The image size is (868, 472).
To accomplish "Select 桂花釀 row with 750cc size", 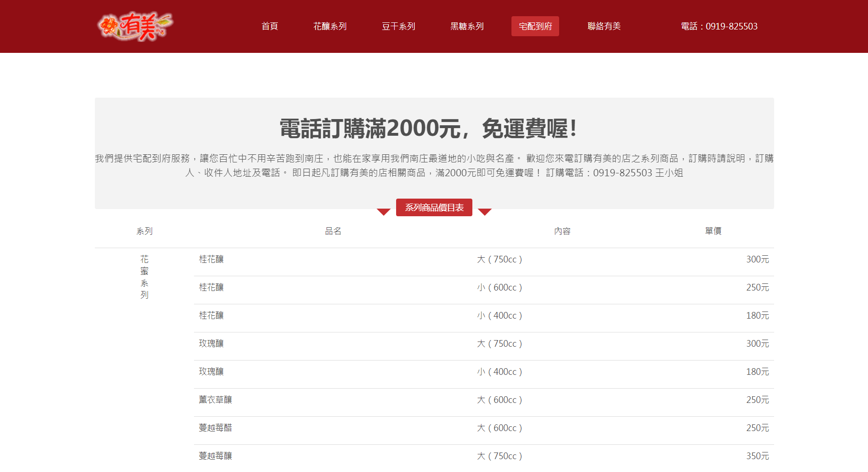I will click(211, 260).
